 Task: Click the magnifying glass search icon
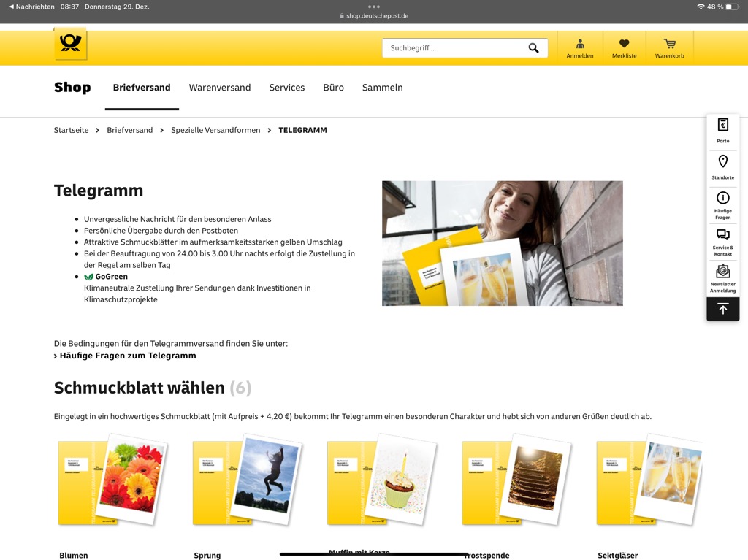pos(533,48)
